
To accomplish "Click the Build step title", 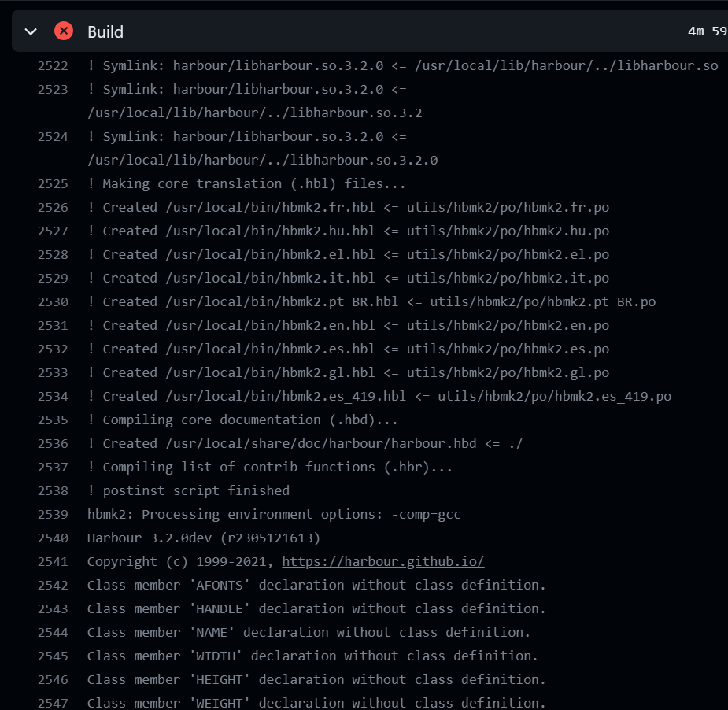I will click(x=105, y=31).
